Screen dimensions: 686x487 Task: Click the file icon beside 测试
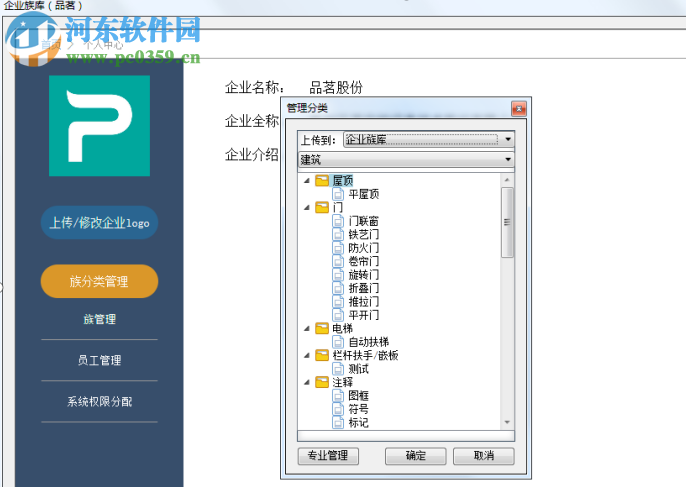(x=338, y=369)
